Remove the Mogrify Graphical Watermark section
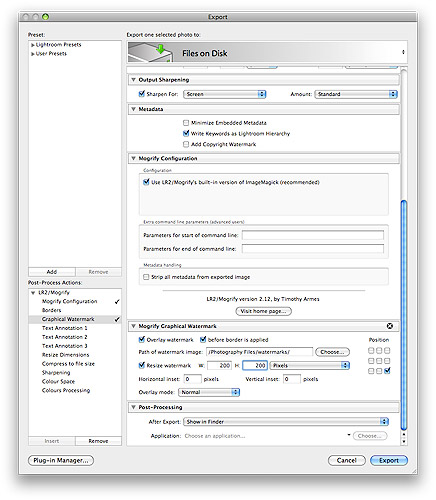This screenshot has height=500, width=436. click(x=389, y=326)
